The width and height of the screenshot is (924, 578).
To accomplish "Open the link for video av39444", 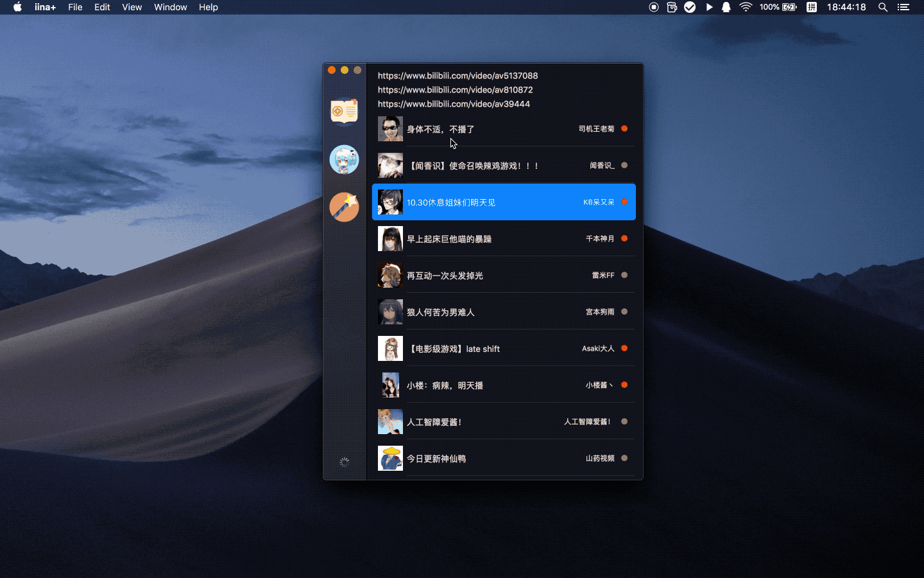I will pyautogui.click(x=453, y=104).
